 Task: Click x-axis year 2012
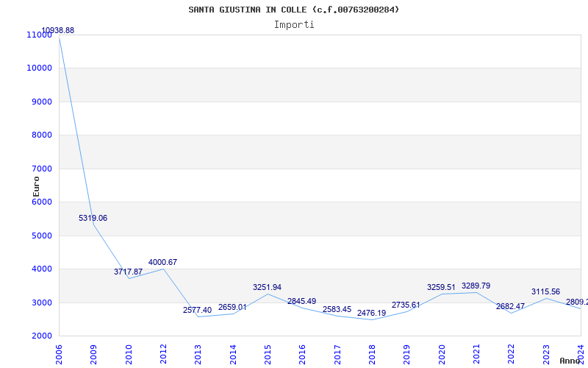coord(163,355)
